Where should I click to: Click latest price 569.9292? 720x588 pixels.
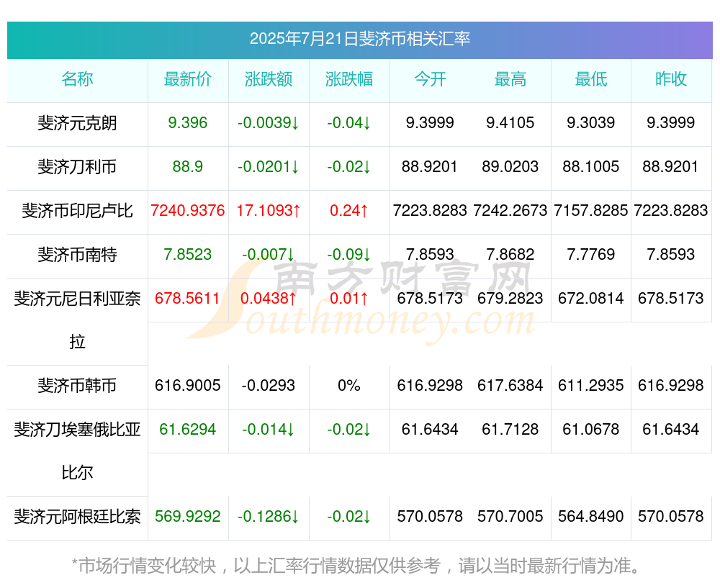tap(188, 516)
